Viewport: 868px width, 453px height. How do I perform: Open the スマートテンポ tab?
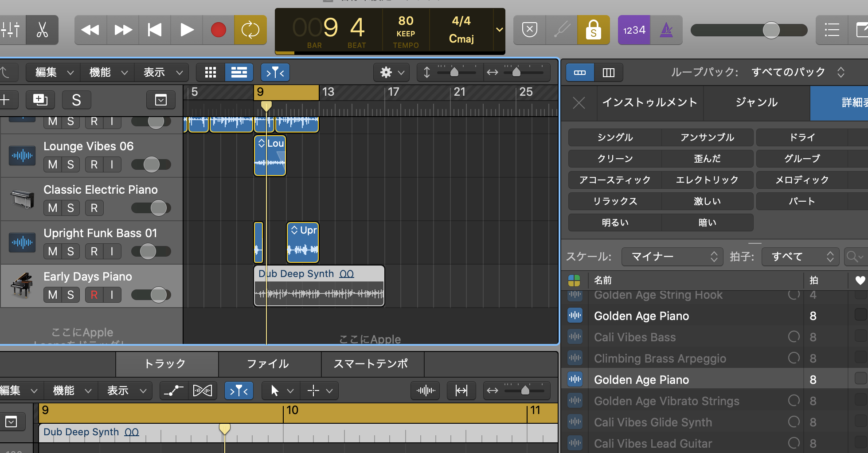371,364
